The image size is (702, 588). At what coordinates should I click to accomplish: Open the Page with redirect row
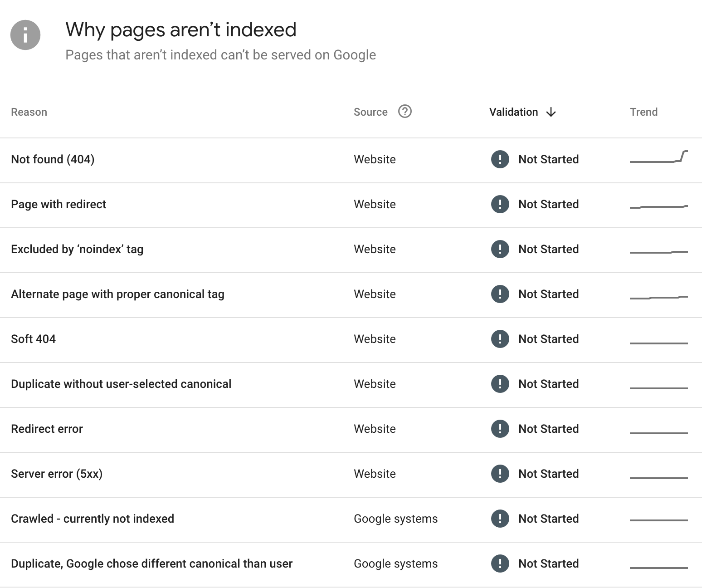coord(58,204)
